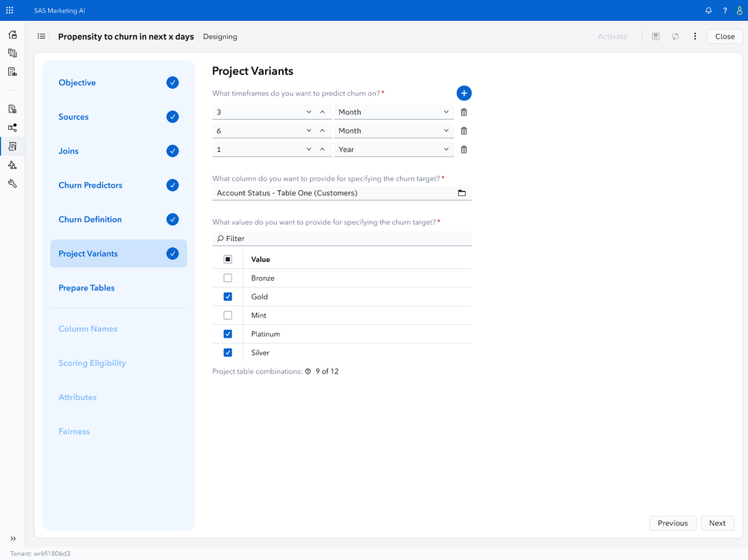
Task: Click the notifications bell icon
Action: 707,10
